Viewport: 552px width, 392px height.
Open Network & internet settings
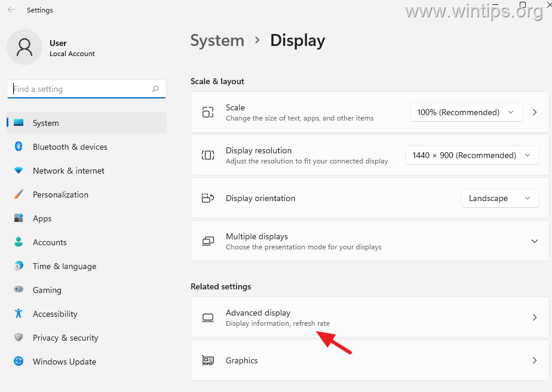pyautogui.click(x=87, y=171)
